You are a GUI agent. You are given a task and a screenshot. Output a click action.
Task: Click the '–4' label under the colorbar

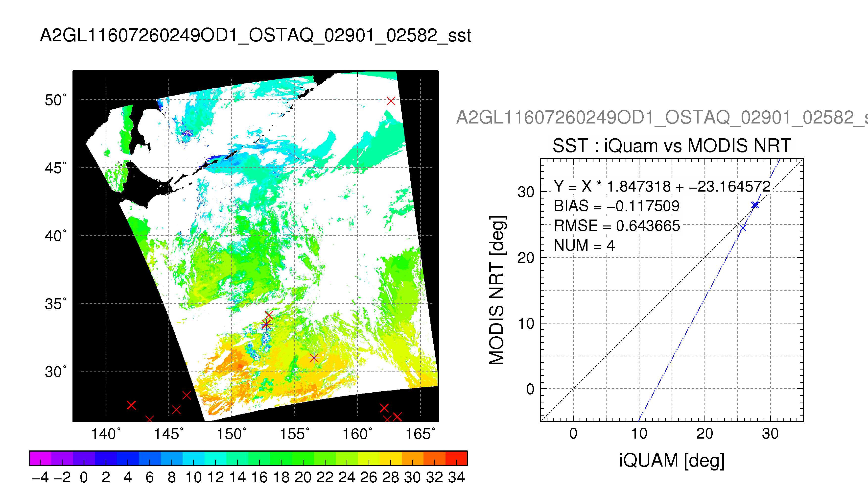[x=40, y=478]
